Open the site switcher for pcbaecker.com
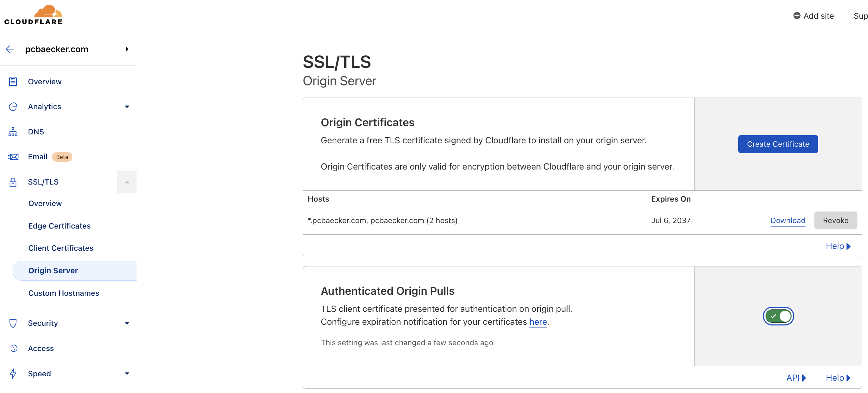The image size is (868, 393). [x=127, y=49]
